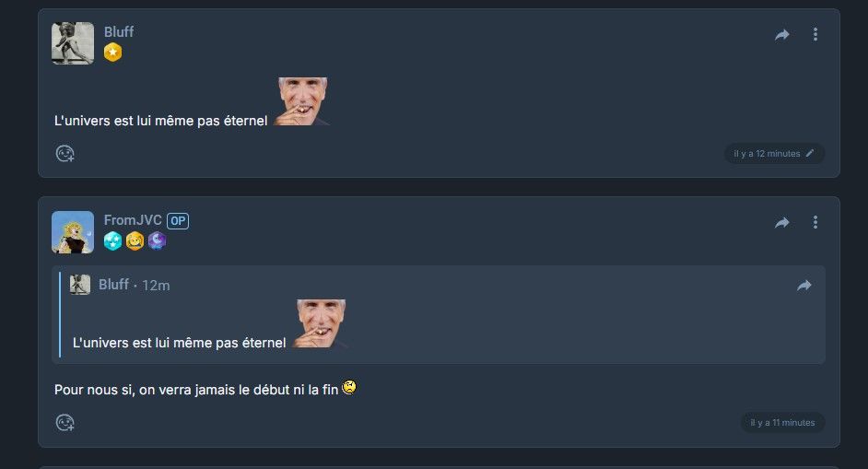Click FromJVC's teal star badge

(x=113, y=240)
